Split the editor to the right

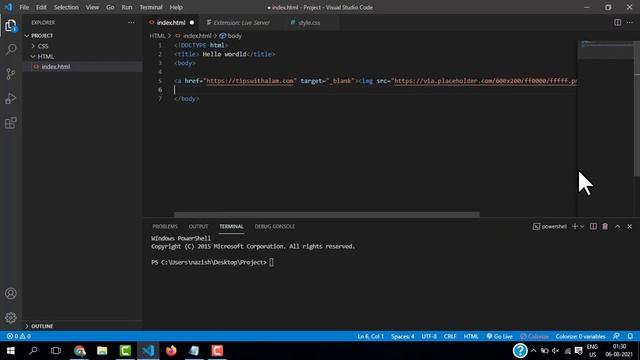(x=618, y=22)
